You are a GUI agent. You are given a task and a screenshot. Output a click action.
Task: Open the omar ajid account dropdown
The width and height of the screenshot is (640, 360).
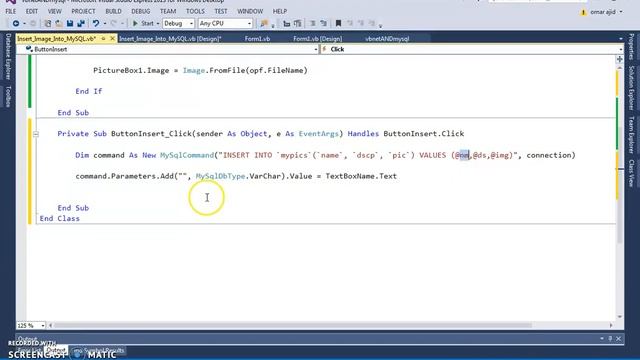pyautogui.click(x=606, y=12)
